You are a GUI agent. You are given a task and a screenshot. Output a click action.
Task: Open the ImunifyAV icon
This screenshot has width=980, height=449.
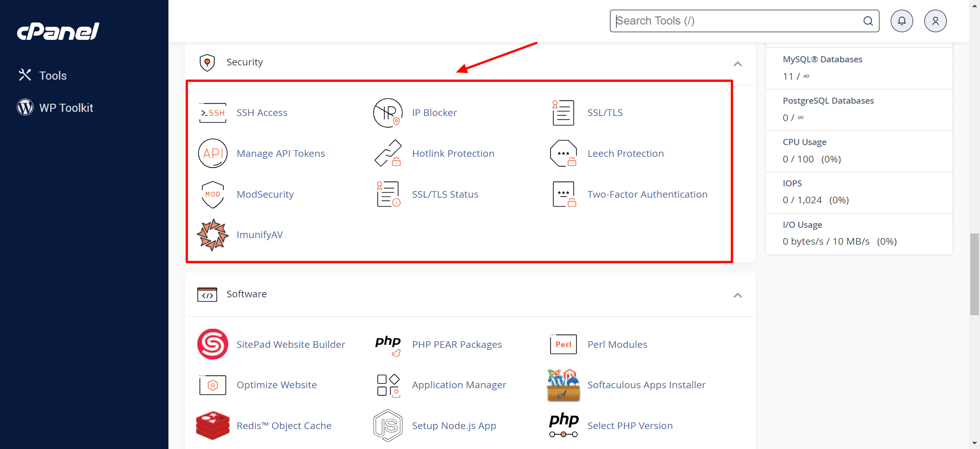tap(212, 235)
